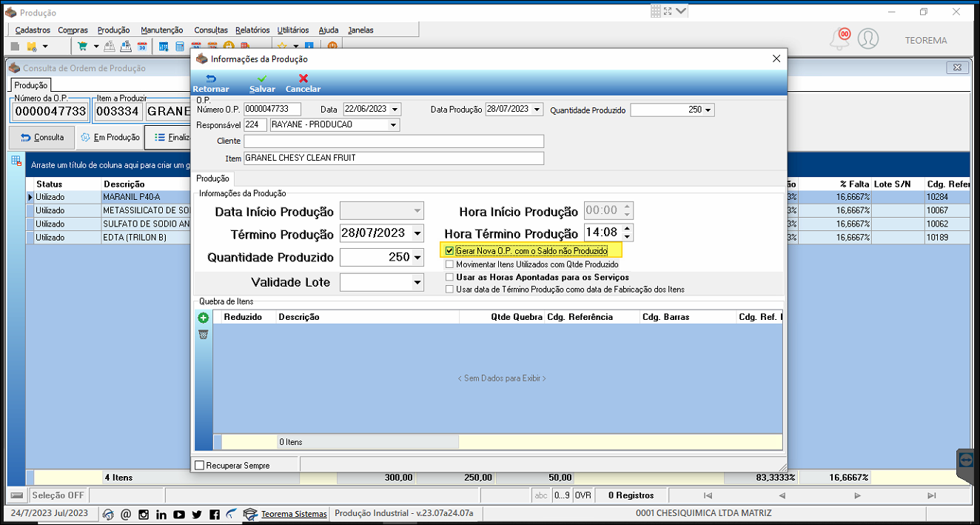Click the shopping cart toolbar icon
Viewport: 980px width, 525px height.
[x=83, y=46]
